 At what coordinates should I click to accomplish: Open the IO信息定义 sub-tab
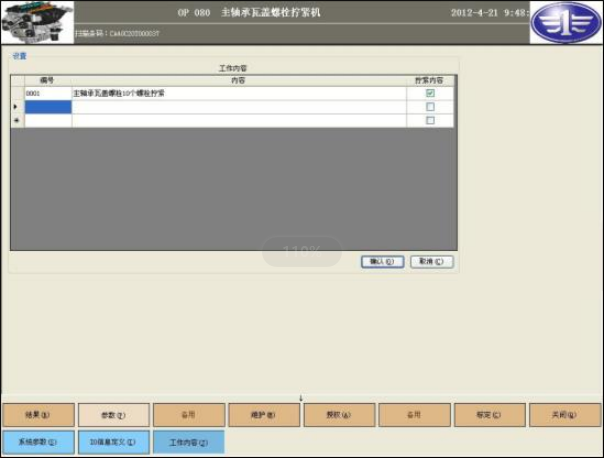click(114, 442)
